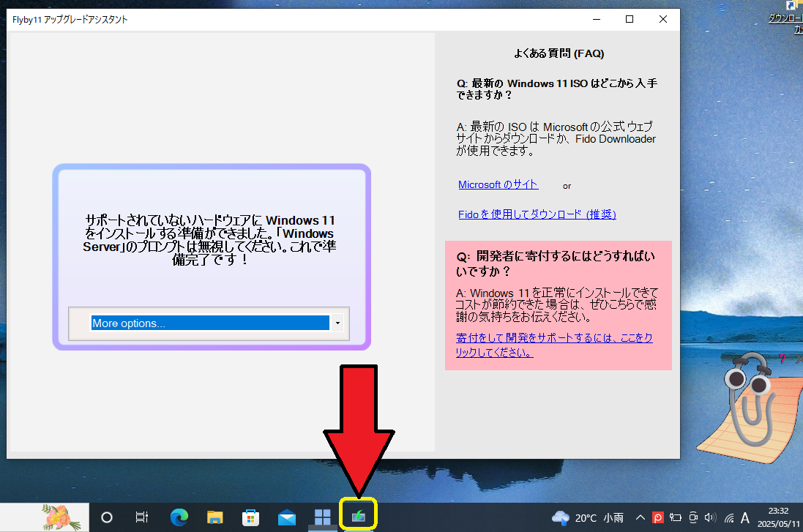Click the flower search box on taskbar
This screenshot has width=803, height=532.
coord(45,517)
